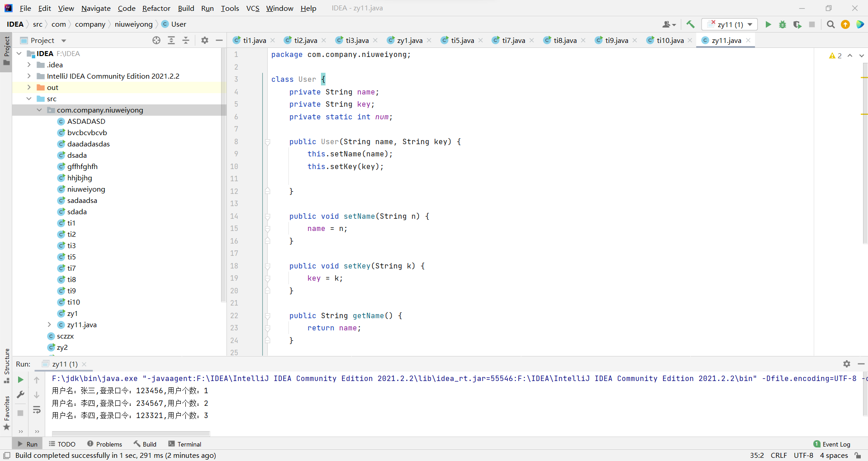The width and height of the screenshot is (868, 461).
Task: Hide the Project panel with minus icon
Action: pyautogui.click(x=219, y=40)
